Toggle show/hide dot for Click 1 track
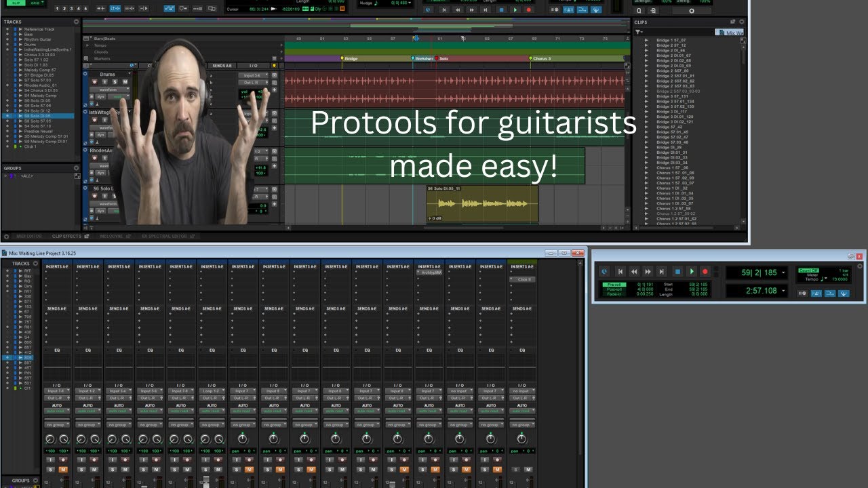 click(7, 146)
